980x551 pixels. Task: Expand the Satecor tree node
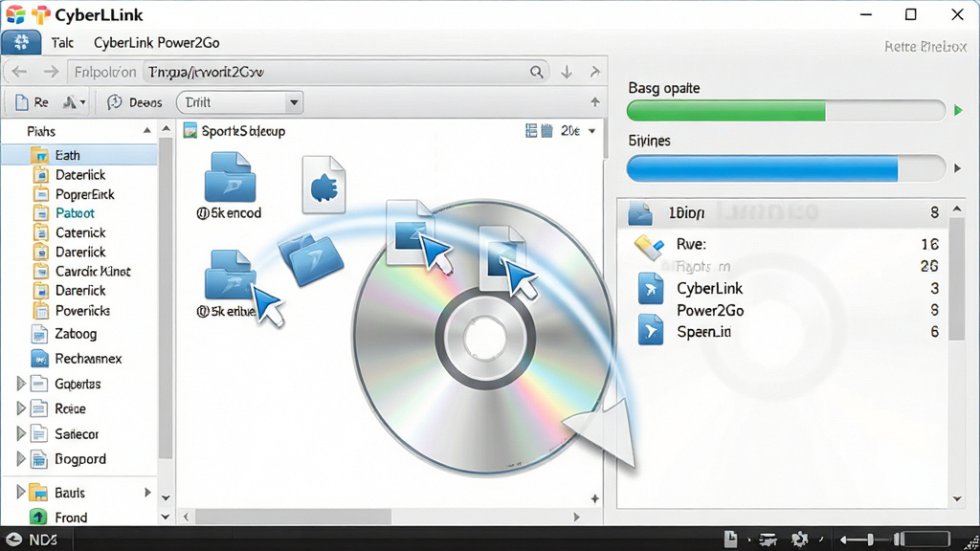click(x=21, y=433)
